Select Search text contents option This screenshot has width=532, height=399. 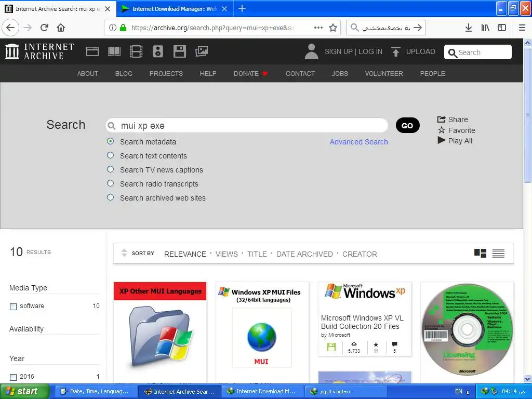click(x=110, y=155)
